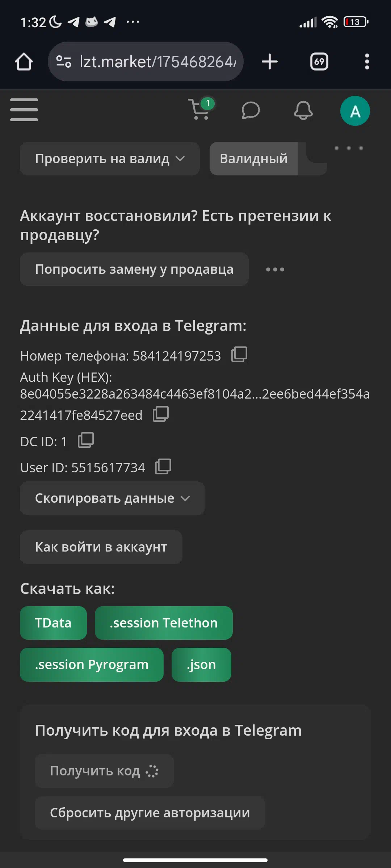Open the hamburger navigation menu
Viewport: 391px width, 868px height.
24,110
